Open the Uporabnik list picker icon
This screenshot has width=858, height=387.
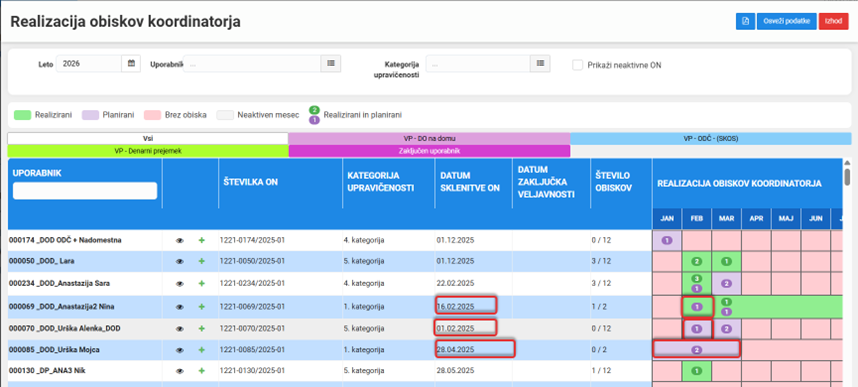click(331, 63)
